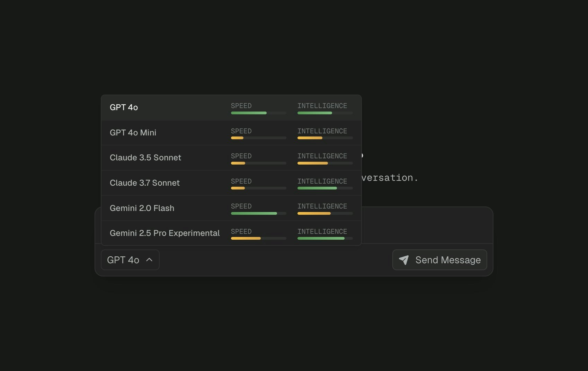Click Claude 3.5 Sonnet speed label
588x371 pixels.
241,156
